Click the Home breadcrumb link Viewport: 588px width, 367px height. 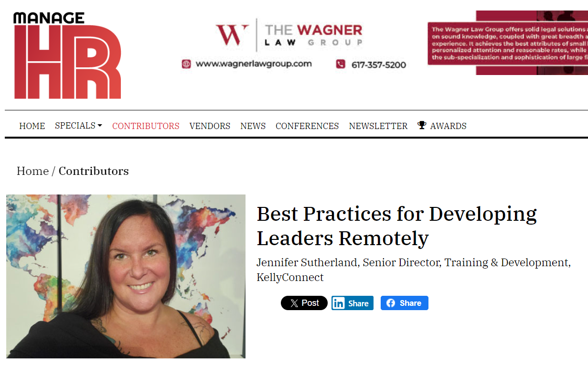pos(32,171)
